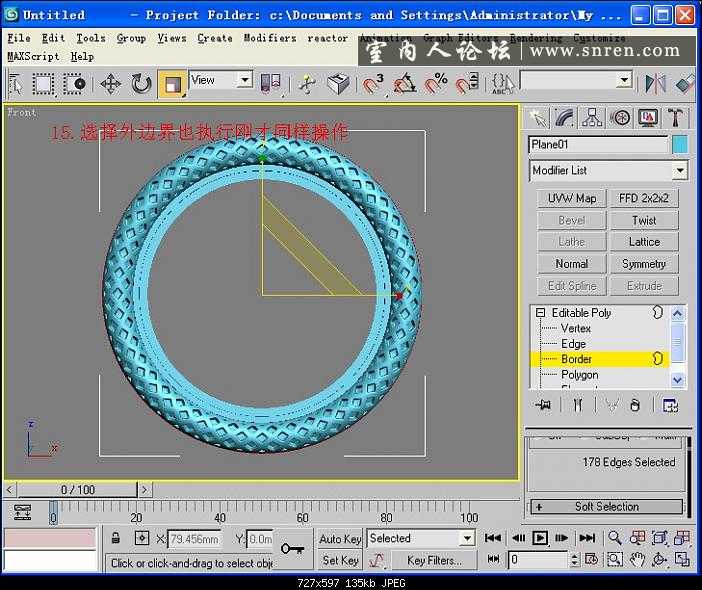The width and height of the screenshot is (702, 590).
Task: Open the MAXScript menu
Action: click(33, 57)
